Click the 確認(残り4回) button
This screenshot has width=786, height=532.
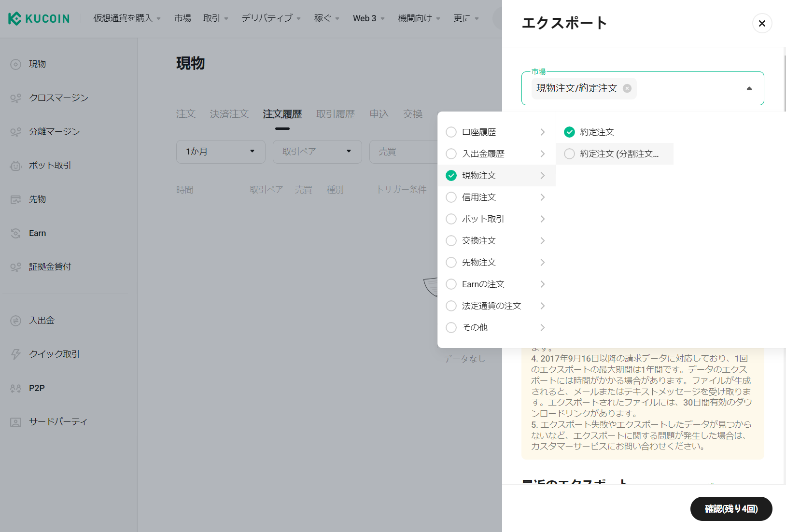pos(731,509)
